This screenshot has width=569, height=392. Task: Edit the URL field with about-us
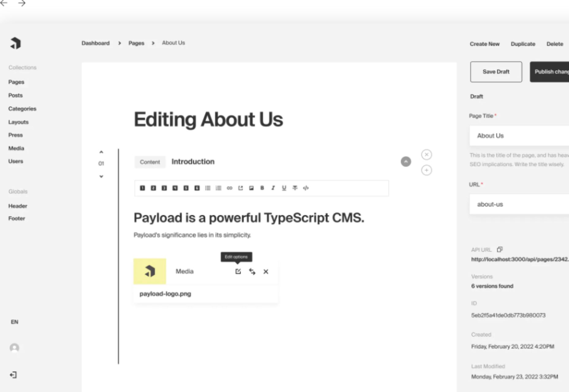point(519,204)
